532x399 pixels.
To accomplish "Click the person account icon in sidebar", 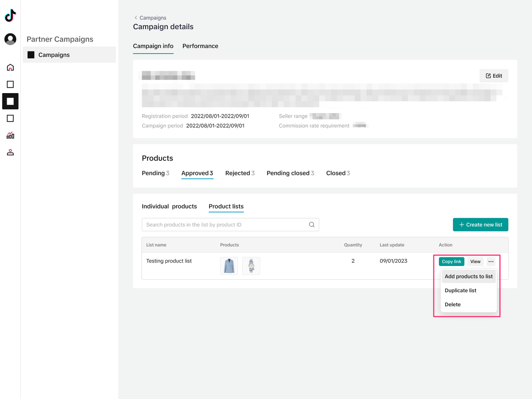I will click(10, 153).
